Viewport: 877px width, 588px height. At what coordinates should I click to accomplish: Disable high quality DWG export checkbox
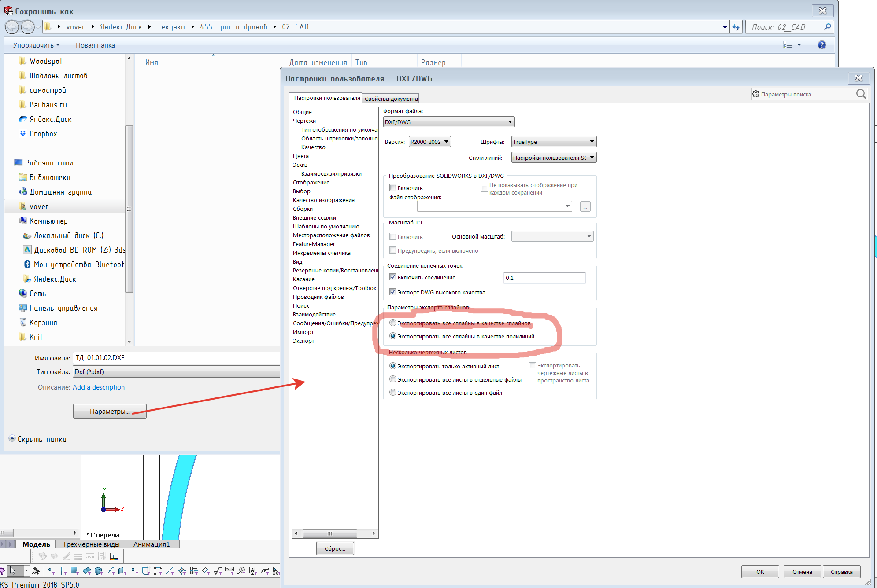(x=393, y=292)
